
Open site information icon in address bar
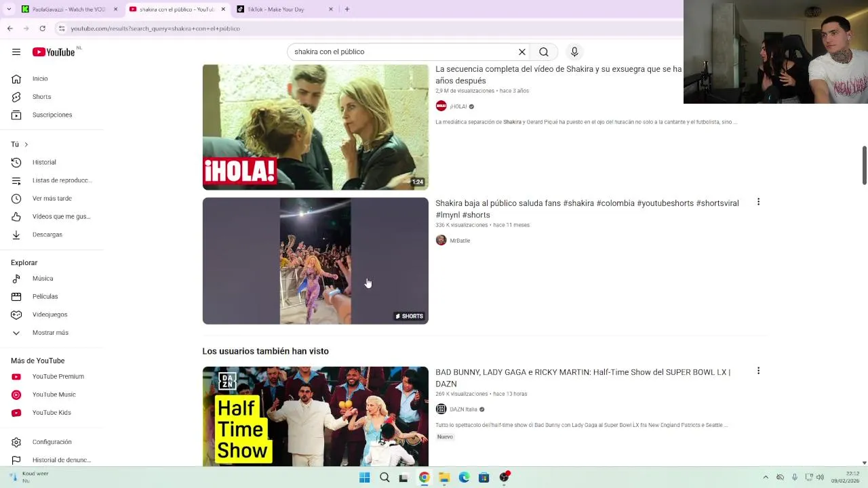62,28
